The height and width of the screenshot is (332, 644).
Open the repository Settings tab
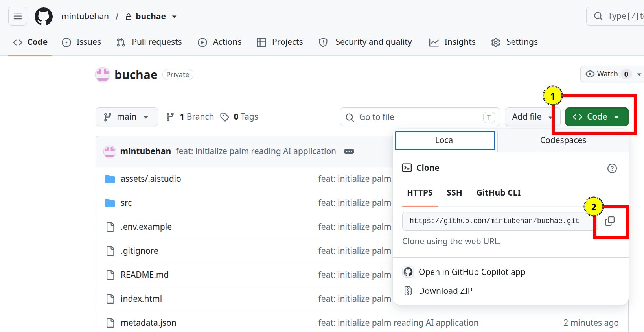[x=514, y=42]
